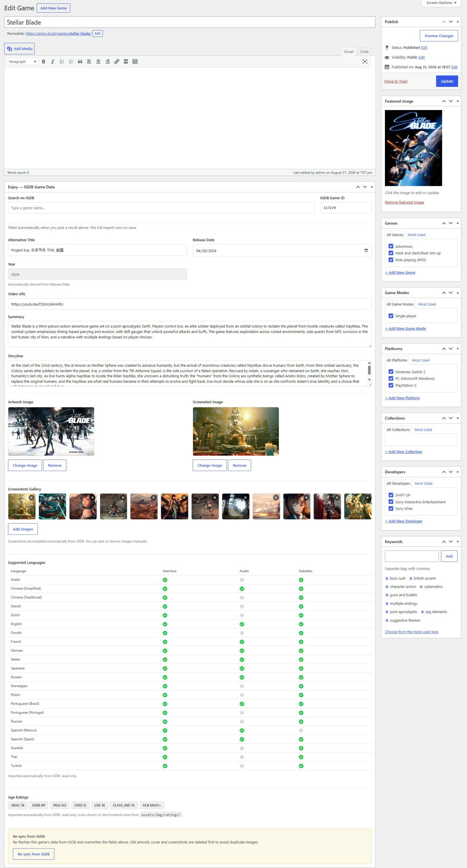
Task: Toggle the editor toolbar (kitchen sink)
Action: click(x=135, y=62)
